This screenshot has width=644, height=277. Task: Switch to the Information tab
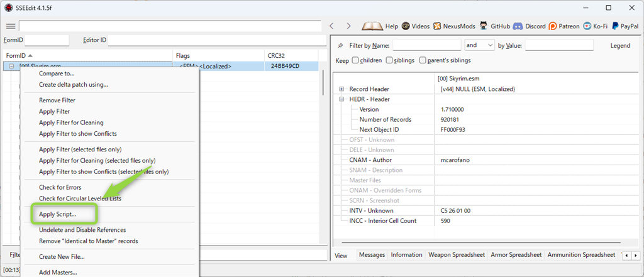click(x=407, y=255)
